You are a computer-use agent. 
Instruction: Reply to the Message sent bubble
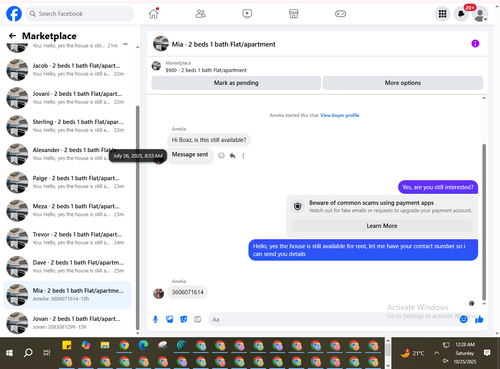tap(232, 156)
